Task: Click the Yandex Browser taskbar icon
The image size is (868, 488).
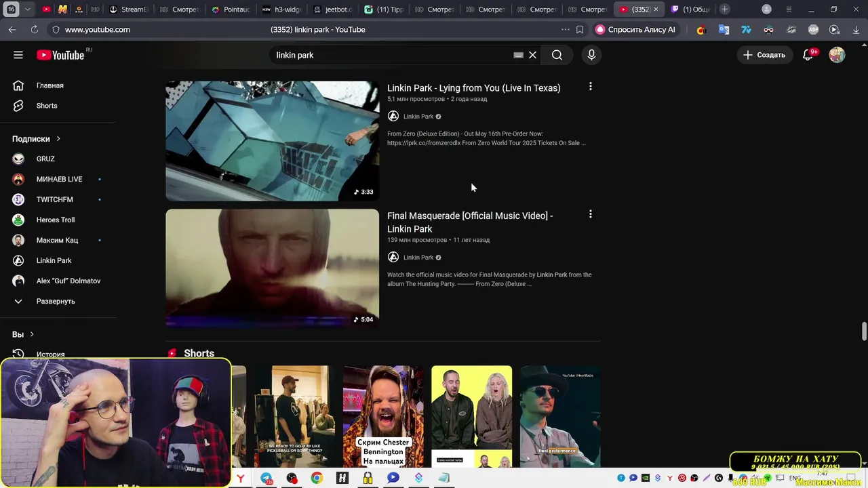Action: pyautogui.click(x=241, y=479)
